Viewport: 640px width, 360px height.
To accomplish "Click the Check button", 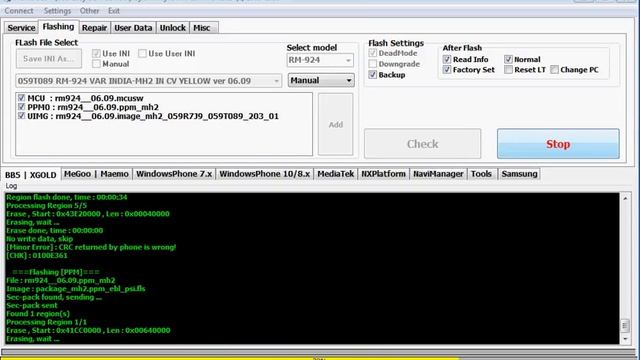I will click(x=422, y=144).
